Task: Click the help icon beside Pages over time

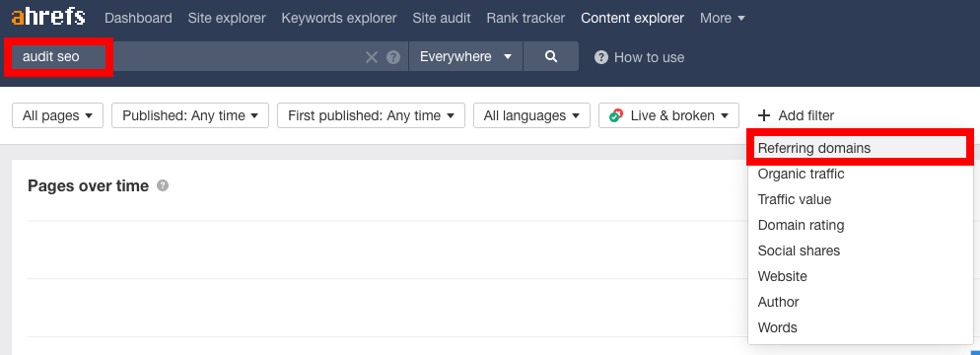Action: pyautogui.click(x=163, y=185)
